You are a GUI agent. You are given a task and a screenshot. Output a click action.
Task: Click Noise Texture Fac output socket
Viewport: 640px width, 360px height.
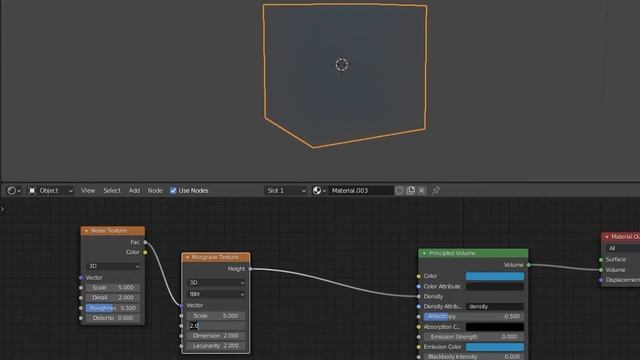point(145,242)
